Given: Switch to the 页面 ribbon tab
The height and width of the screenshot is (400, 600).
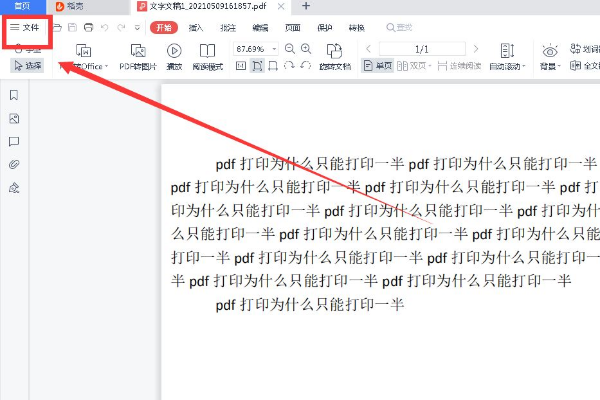Looking at the screenshot, I should pyautogui.click(x=293, y=28).
